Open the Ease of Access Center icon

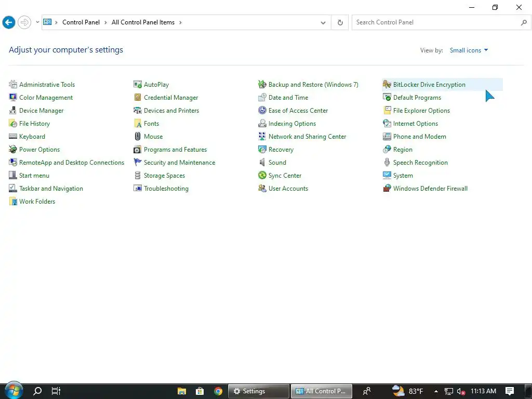(262, 110)
